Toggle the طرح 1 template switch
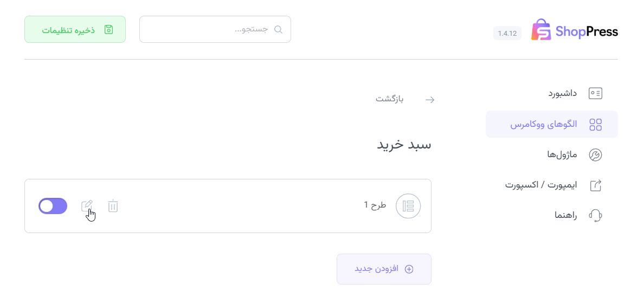Screen dimensions: 644x297 click(53, 206)
